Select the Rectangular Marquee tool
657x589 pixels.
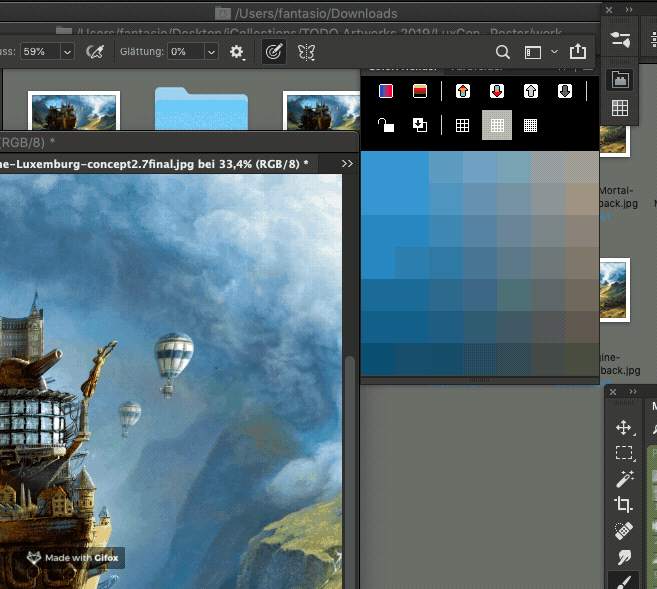(623, 453)
